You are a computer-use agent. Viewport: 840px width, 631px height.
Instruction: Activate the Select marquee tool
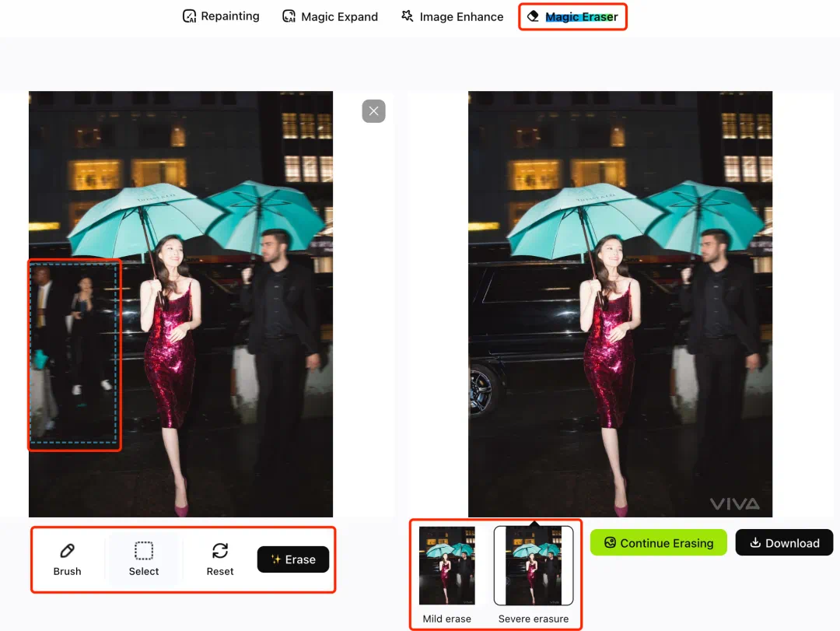pos(144,559)
